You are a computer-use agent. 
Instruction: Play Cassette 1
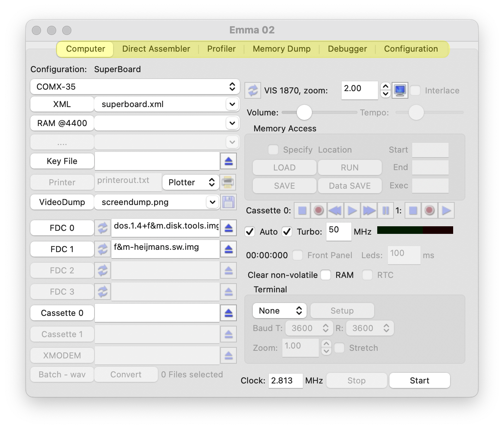coord(446,210)
